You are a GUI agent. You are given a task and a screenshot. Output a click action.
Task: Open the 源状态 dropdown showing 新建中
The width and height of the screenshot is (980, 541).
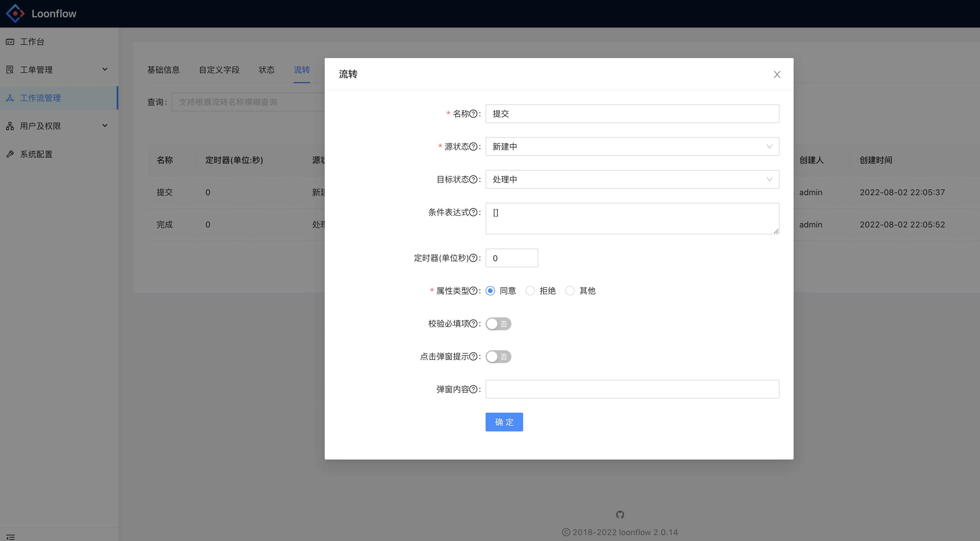coord(632,147)
